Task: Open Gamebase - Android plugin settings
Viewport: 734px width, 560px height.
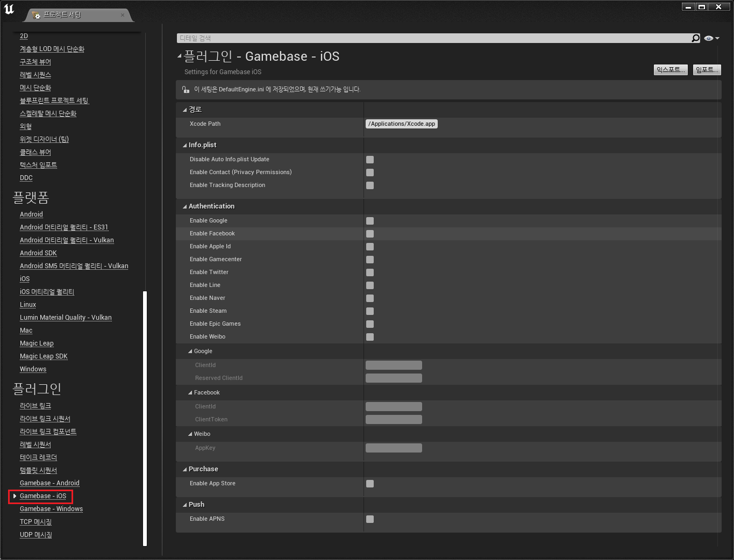Action: tap(49, 483)
